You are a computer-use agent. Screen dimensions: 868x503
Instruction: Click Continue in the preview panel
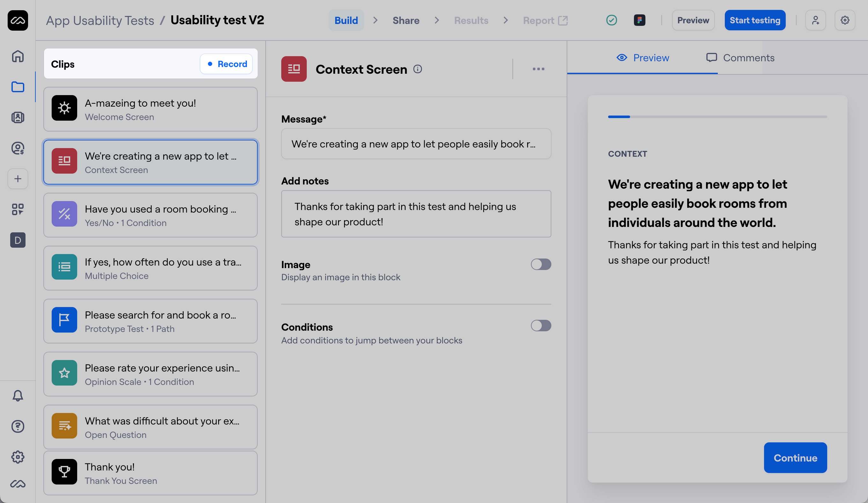coord(795,458)
